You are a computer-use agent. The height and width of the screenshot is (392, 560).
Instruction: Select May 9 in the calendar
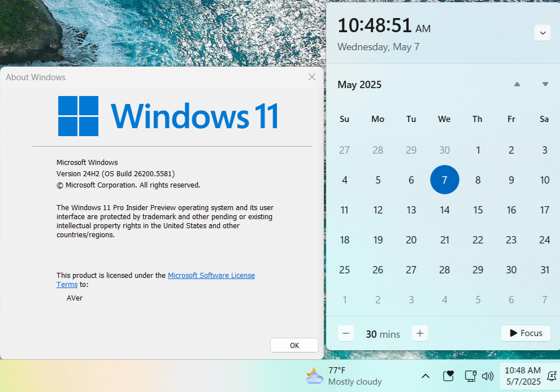point(511,180)
